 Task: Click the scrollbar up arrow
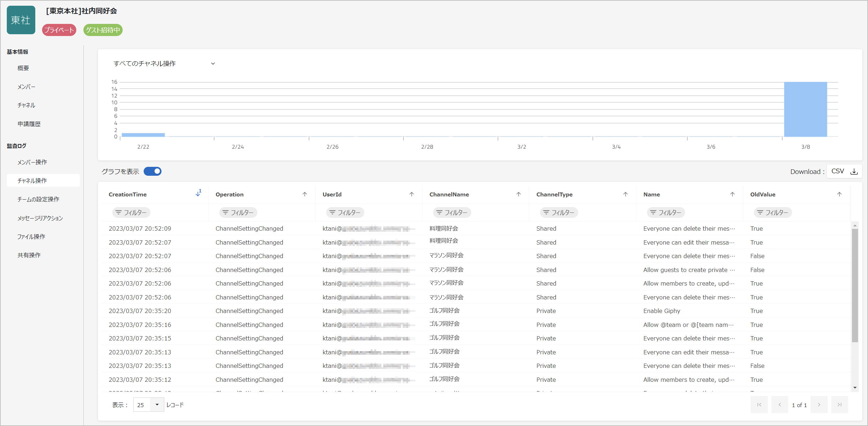coord(855,226)
